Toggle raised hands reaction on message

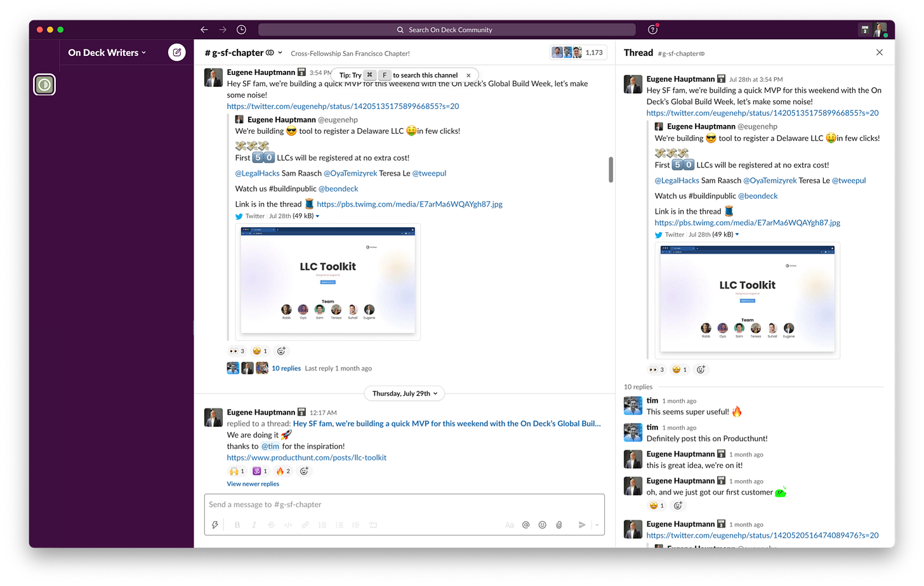237,471
